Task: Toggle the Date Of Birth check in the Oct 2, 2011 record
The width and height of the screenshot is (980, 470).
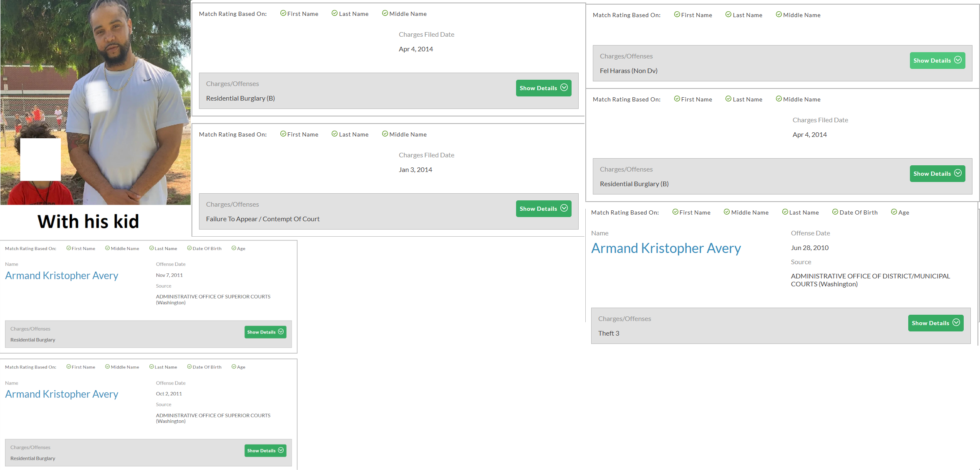Action: (189, 367)
